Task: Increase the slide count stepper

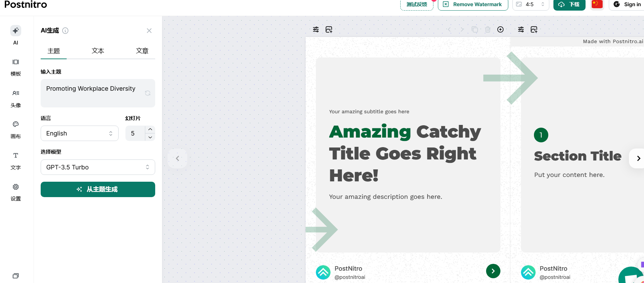Action: [x=150, y=129]
